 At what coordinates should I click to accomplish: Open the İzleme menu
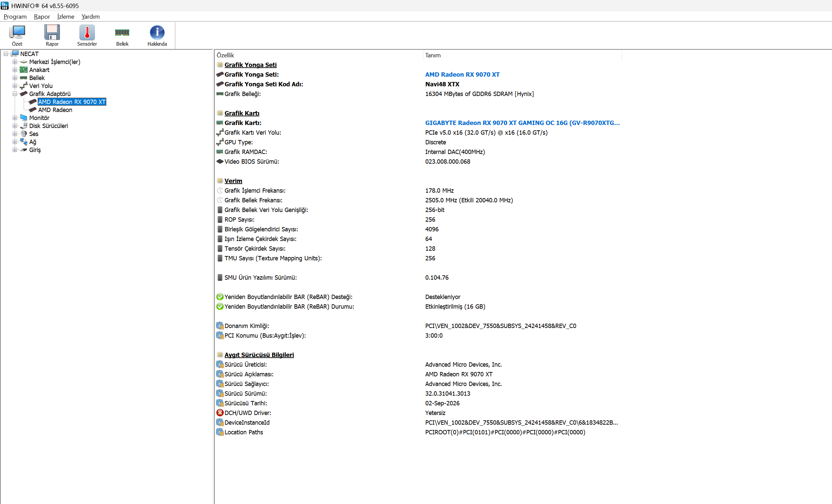tap(66, 17)
